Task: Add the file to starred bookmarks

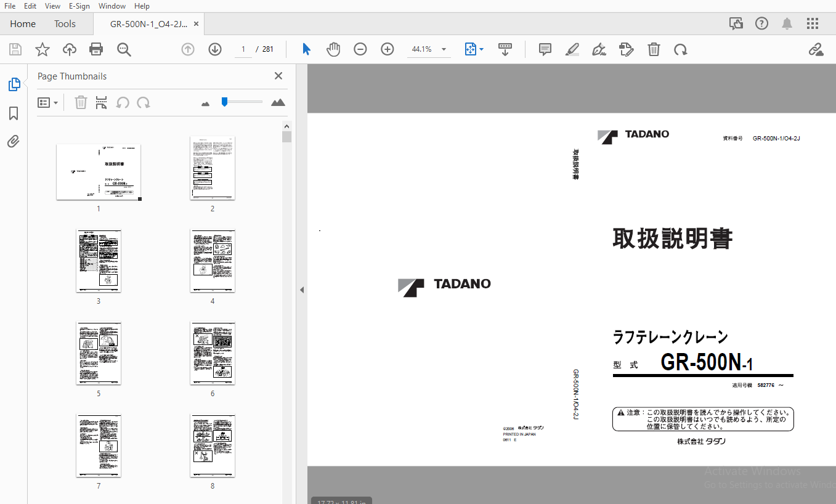Action: (42, 49)
